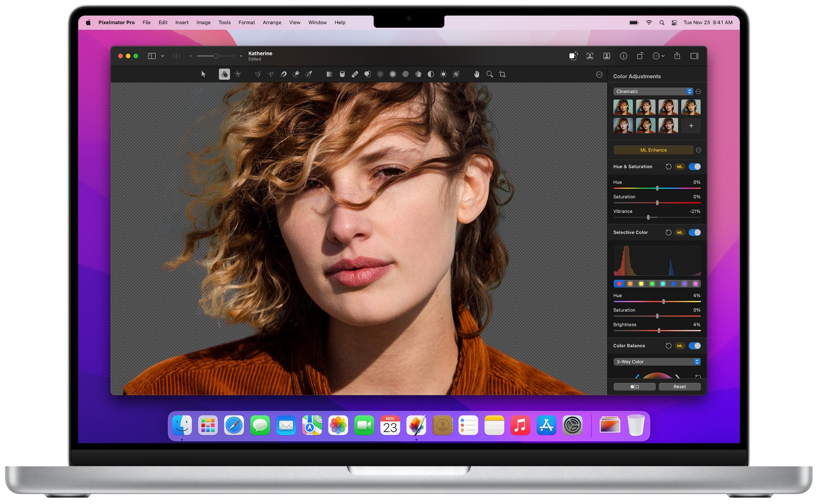Open Pixelmator Pro from the Dock
This screenshot has width=818, height=504.
[x=416, y=425]
